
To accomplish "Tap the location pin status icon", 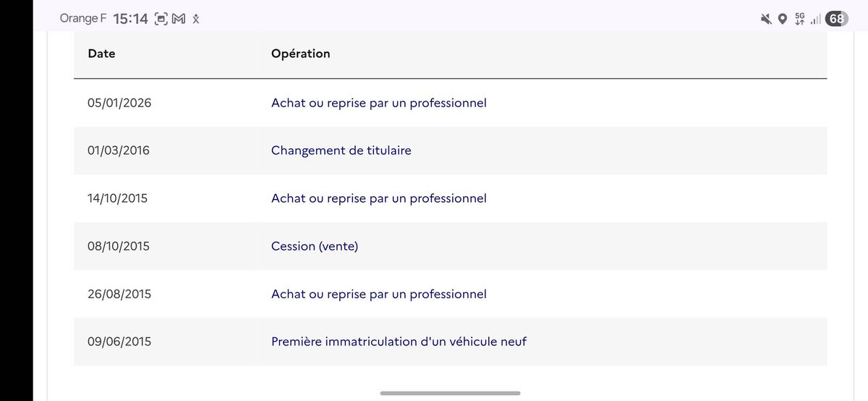I will pyautogui.click(x=783, y=20).
